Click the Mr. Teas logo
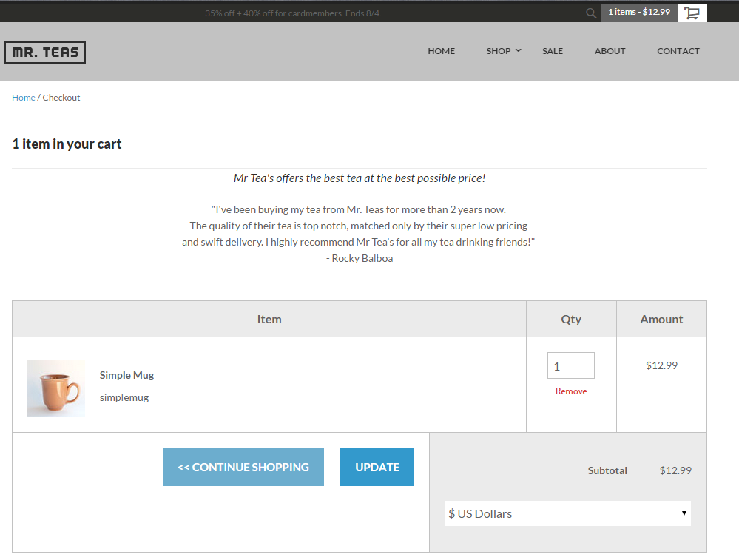 [45, 53]
